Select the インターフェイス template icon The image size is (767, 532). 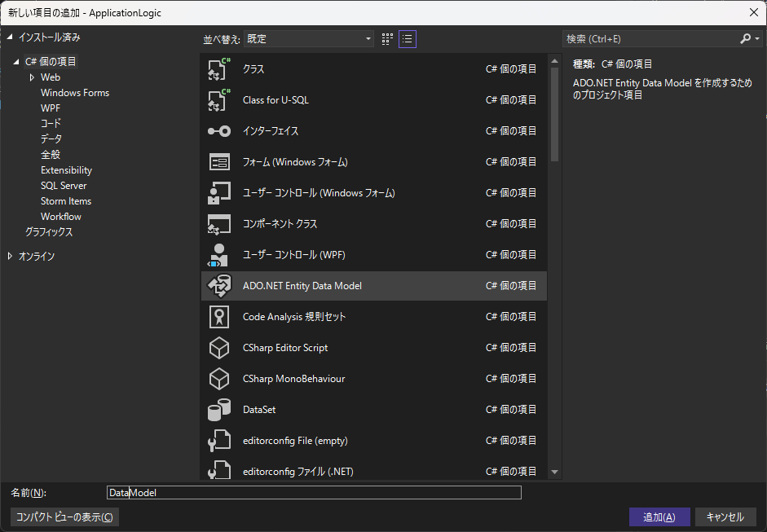pos(218,130)
